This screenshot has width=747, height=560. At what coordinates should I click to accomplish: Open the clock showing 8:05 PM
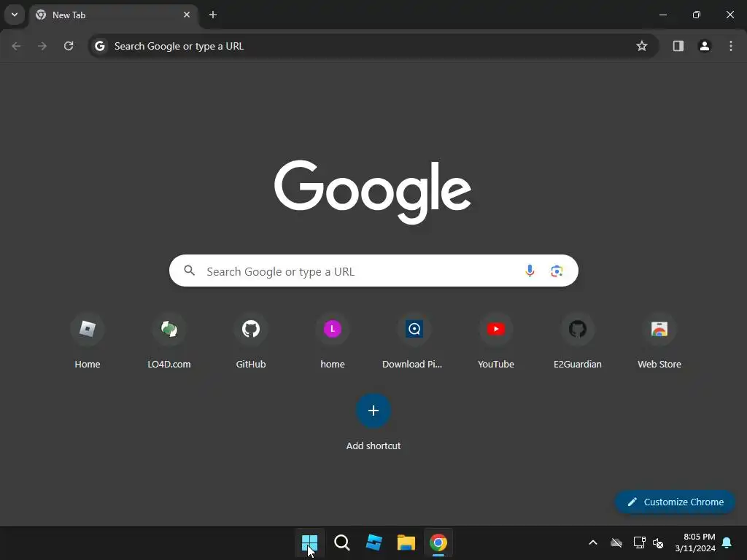[695, 542]
